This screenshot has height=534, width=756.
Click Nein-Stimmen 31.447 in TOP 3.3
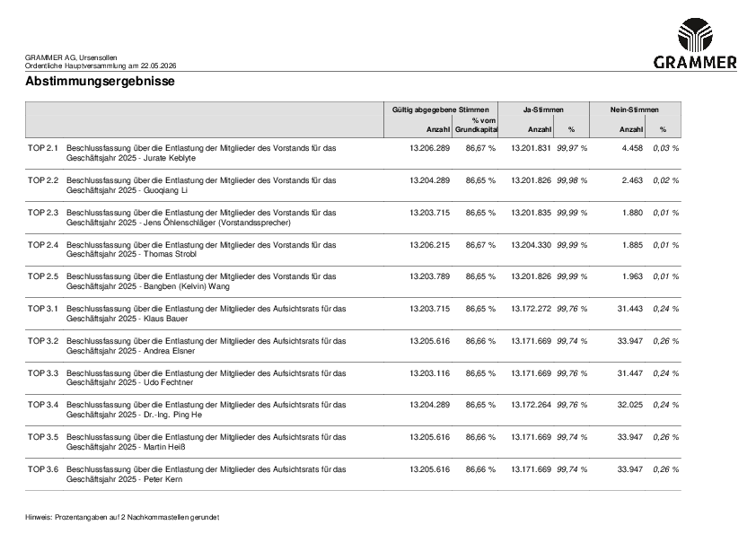coord(630,373)
